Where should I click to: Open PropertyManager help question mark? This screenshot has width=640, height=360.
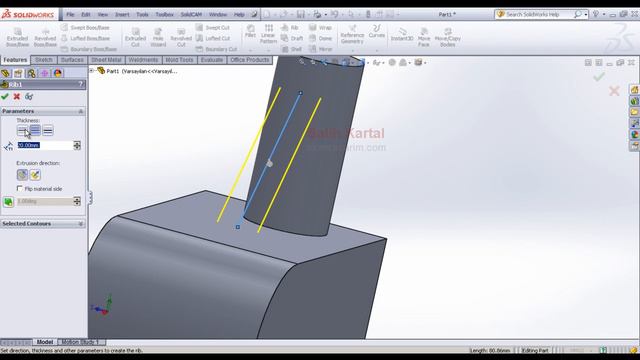(x=81, y=84)
